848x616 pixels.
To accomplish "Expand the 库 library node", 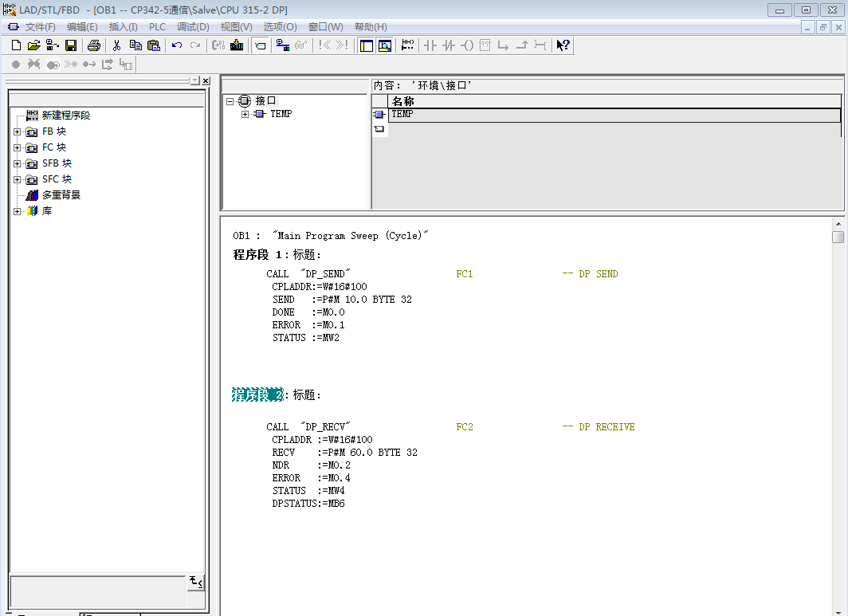I will 17,211.
